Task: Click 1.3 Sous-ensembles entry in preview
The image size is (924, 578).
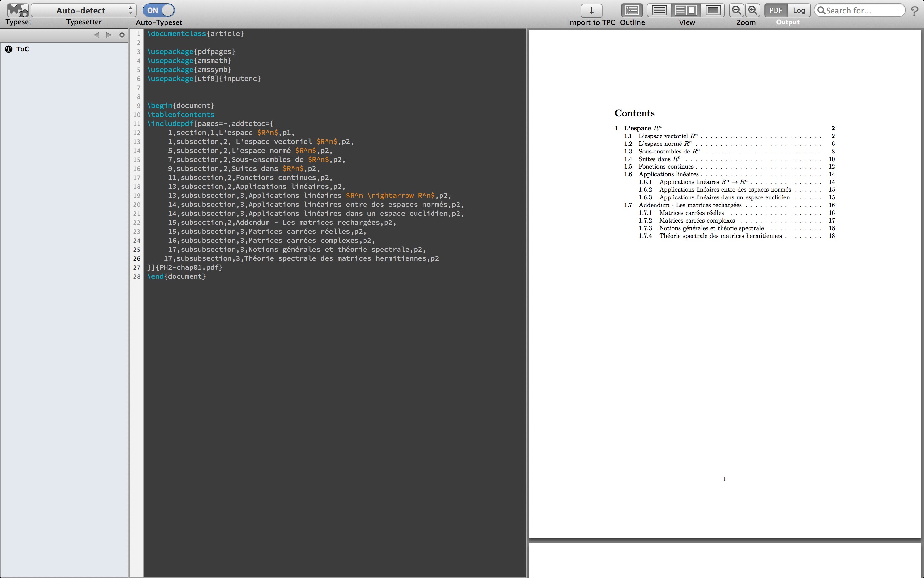Action: pos(729,151)
